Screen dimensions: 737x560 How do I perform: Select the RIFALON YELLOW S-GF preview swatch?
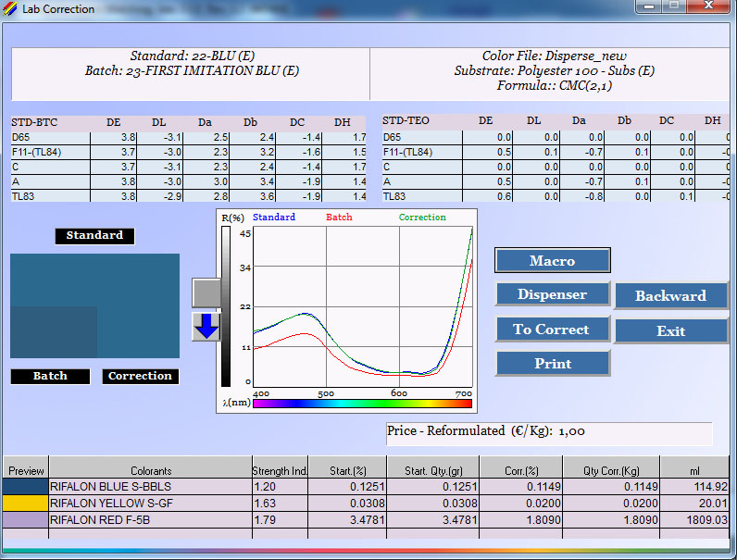(25, 504)
